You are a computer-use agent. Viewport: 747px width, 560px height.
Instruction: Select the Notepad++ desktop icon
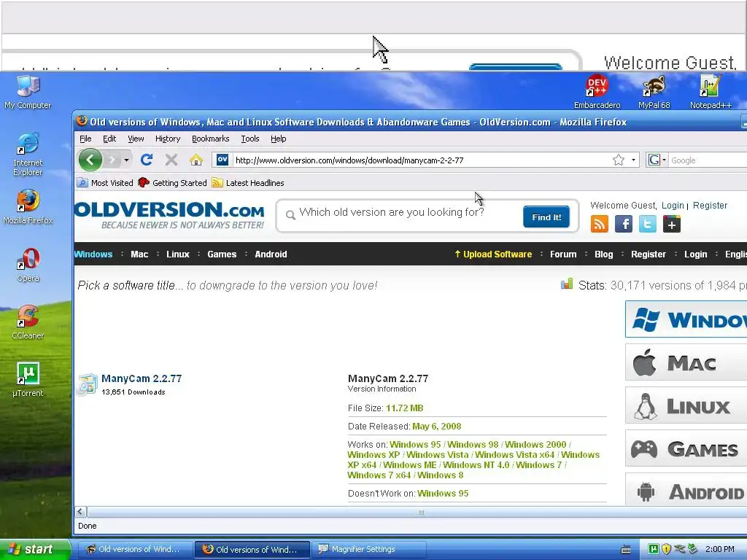pos(711,91)
